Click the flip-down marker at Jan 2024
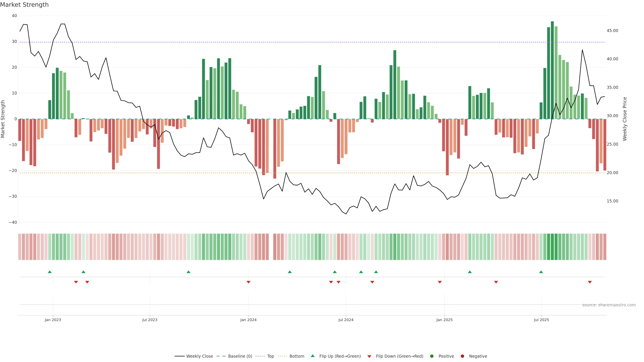 pyautogui.click(x=249, y=282)
